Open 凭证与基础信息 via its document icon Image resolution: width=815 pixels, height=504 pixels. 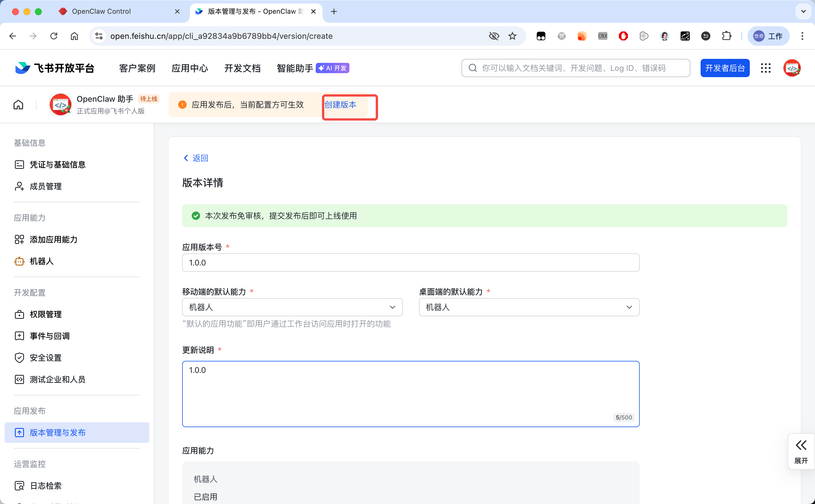click(x=19, y=164)
